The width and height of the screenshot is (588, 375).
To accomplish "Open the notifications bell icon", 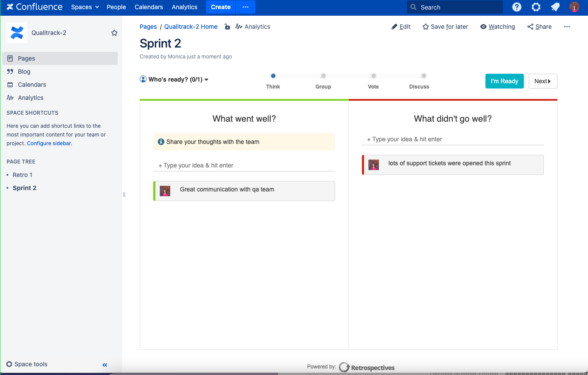I will [x=555, y=7].
